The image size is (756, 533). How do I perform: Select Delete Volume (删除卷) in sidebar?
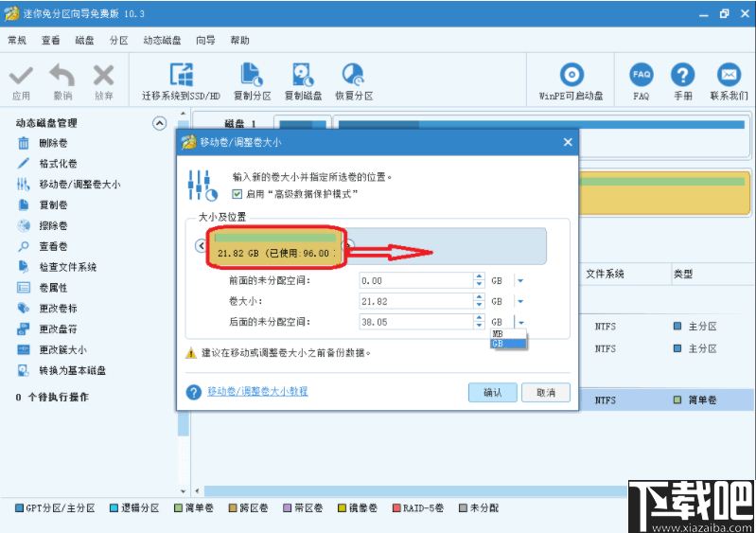[x=43, y=143]
